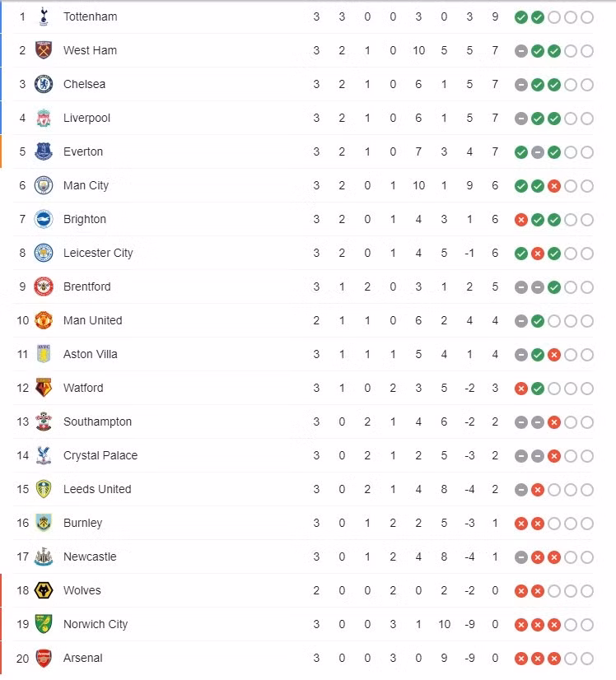Click Tottenham's most recent win indicator

click(539, 16)
